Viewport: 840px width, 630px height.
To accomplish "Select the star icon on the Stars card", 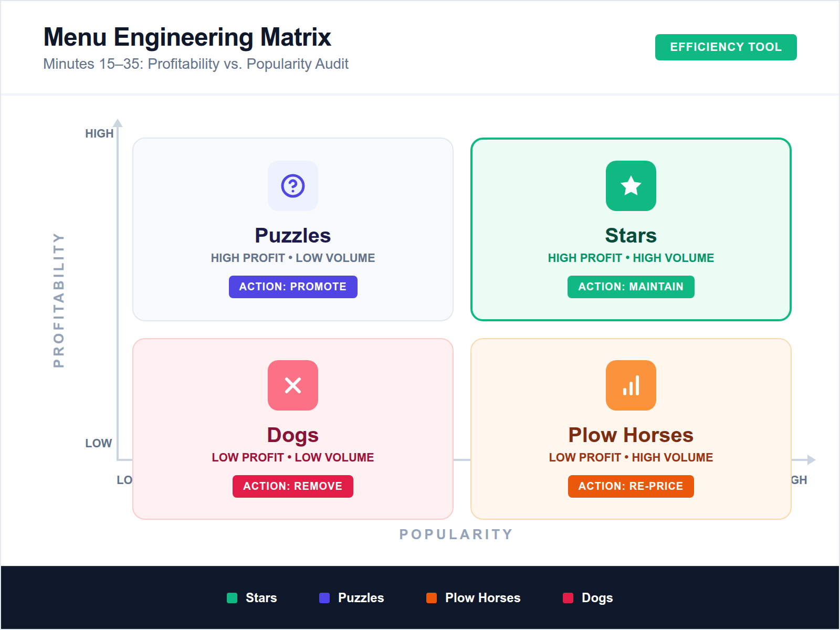I will 631,186.
